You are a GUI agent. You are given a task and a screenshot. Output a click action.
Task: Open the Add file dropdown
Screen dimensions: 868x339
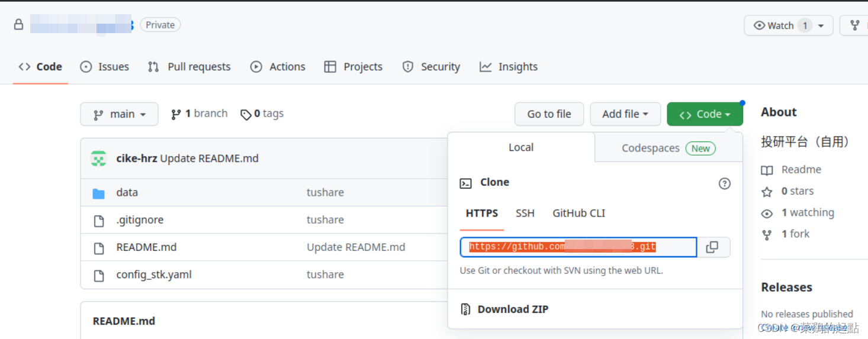tap(625, 114)
